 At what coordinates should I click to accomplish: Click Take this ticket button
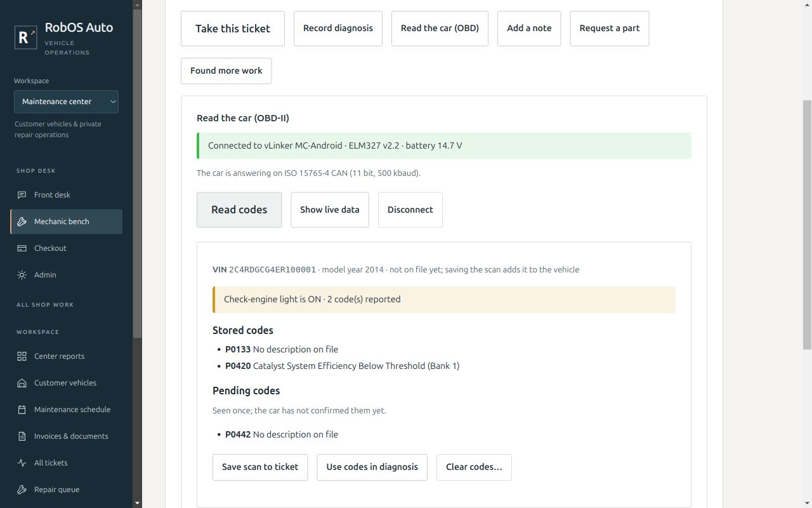point(233,29)
